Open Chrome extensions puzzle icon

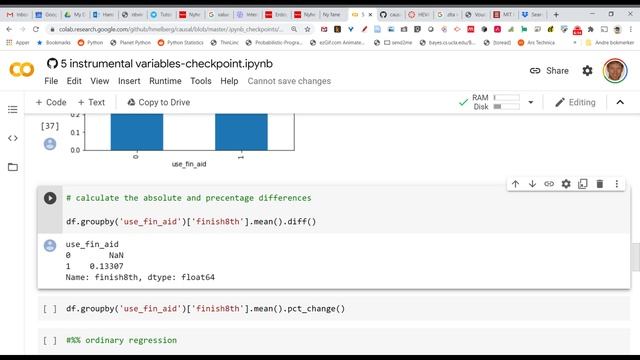(x=591, y=29)
